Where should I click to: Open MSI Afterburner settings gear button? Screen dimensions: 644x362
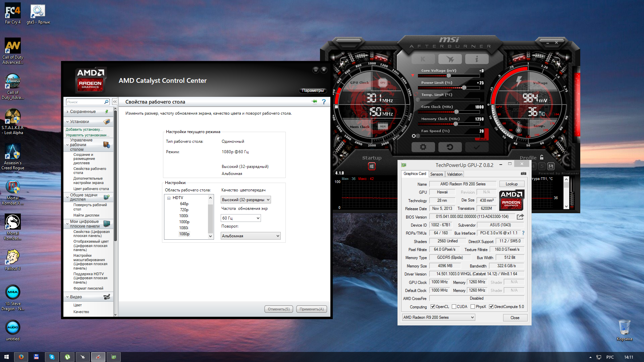(423, 147)
